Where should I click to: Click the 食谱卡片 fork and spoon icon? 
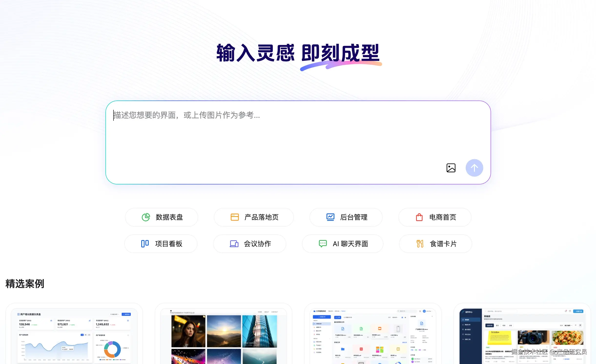tap(420, 243)
